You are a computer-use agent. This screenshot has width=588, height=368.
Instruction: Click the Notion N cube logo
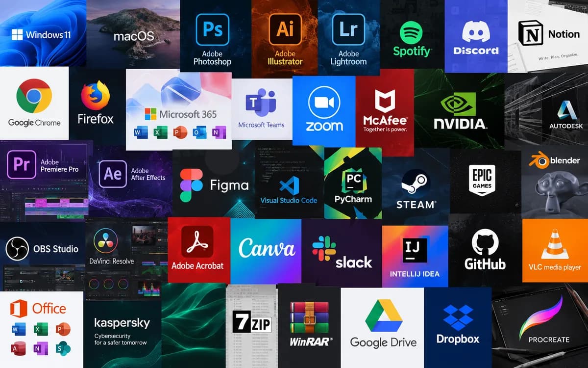(x=530, y=33)
